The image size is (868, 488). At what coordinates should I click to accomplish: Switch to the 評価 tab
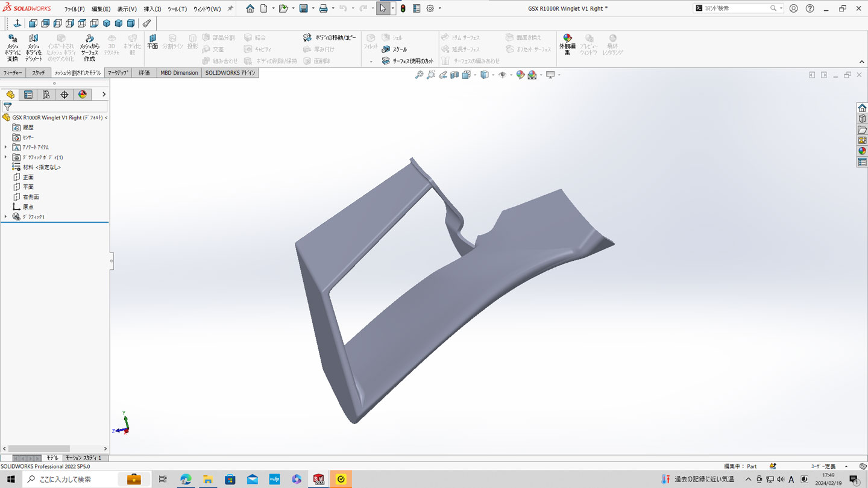pos(145,73)
